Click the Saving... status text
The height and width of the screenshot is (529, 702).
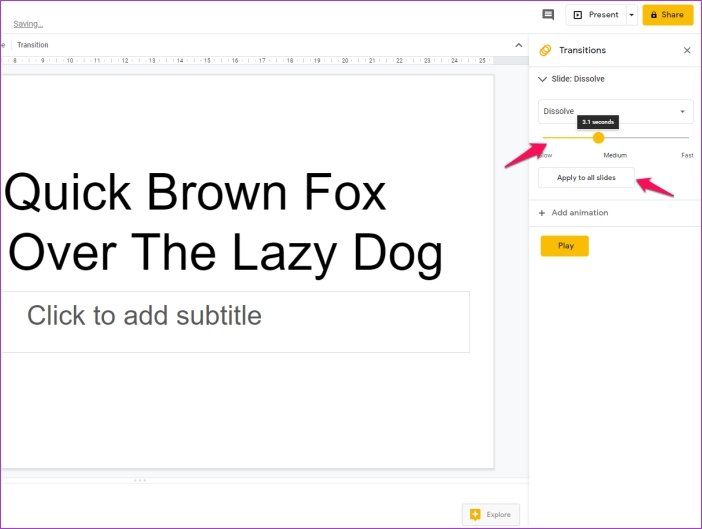click(28, 24)
